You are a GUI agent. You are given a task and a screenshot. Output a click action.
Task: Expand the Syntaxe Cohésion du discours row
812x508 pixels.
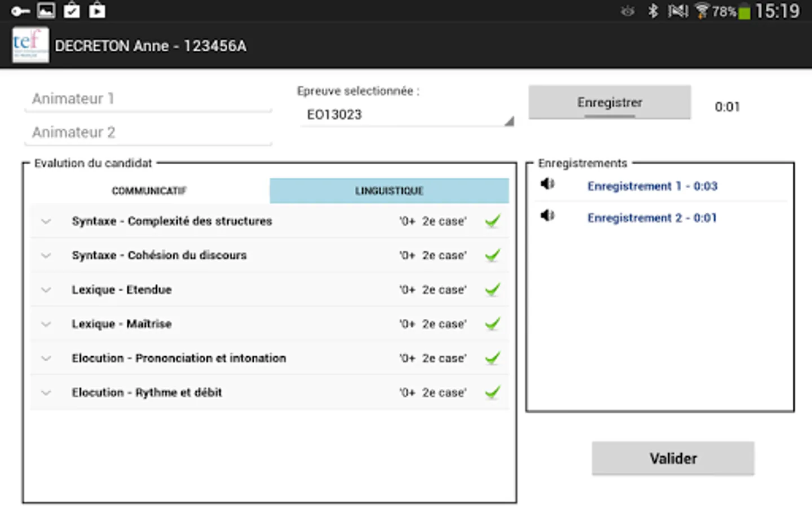click(46, 256)
